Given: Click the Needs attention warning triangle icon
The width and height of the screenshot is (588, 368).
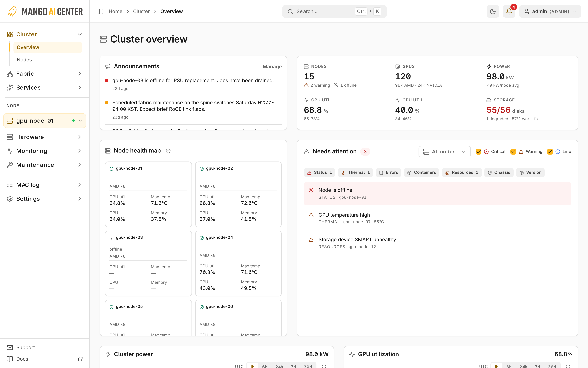Looking at the screenshot, I should (307, 152).
